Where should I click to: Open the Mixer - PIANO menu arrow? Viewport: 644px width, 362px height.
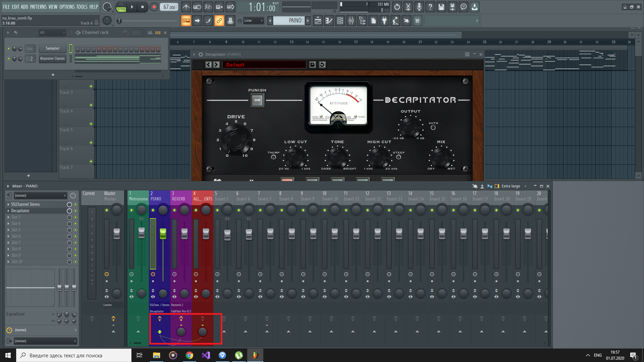click(x=8, y=186)
